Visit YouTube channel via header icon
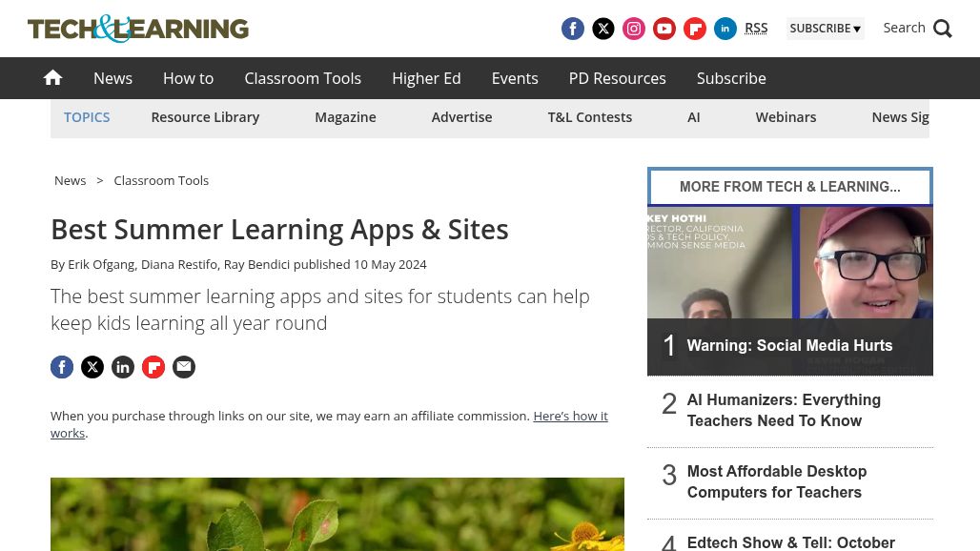This screenshot has height=551, width=980. tap(664, 29)
